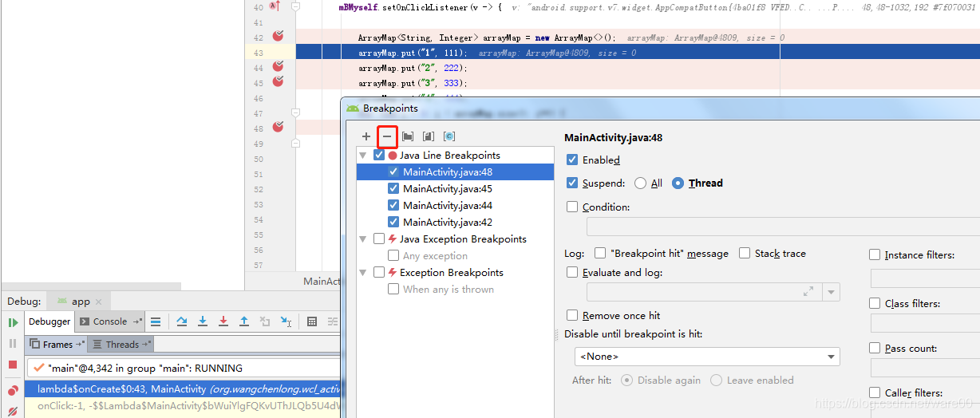Enable "Breakpoint hit" message logging
Image resolution: width=980 pixels, height=418 pixels.
600,253
